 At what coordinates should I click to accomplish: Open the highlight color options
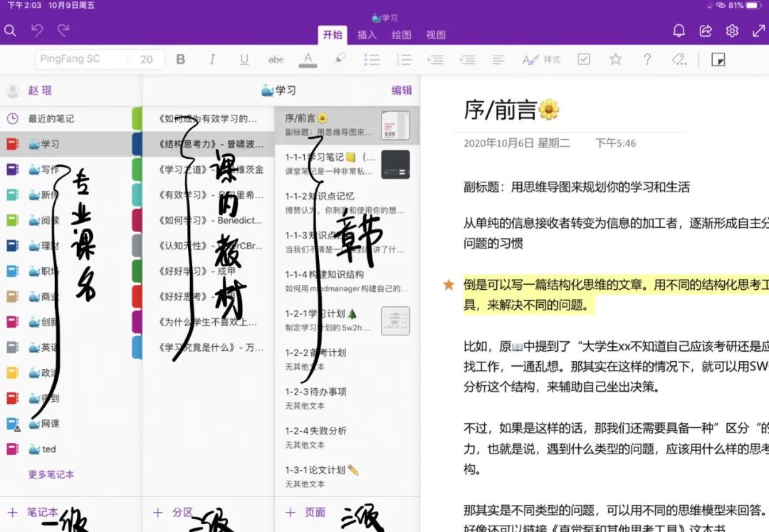[x=340, y=59]
